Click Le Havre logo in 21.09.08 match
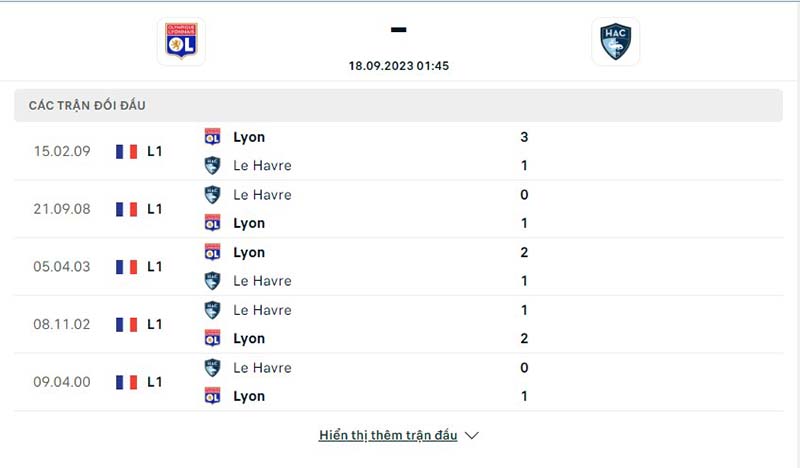The height and width of the screenshot is (468, 800). 212,194
